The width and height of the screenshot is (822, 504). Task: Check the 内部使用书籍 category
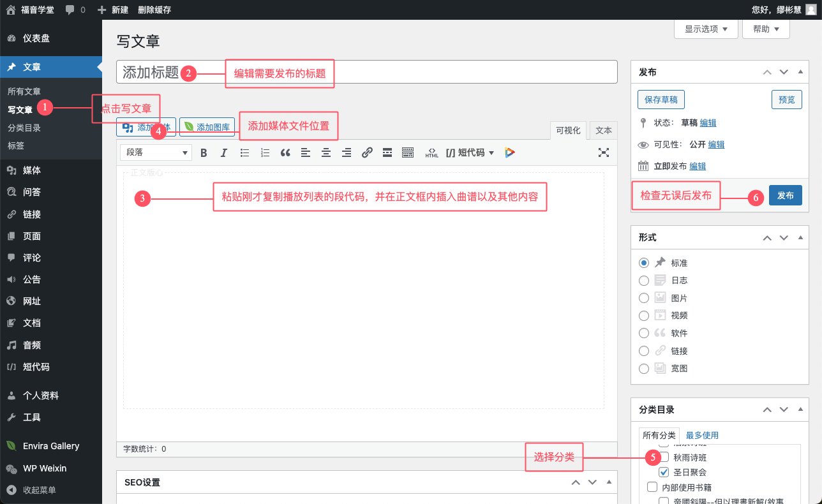[x=652, y=487]
